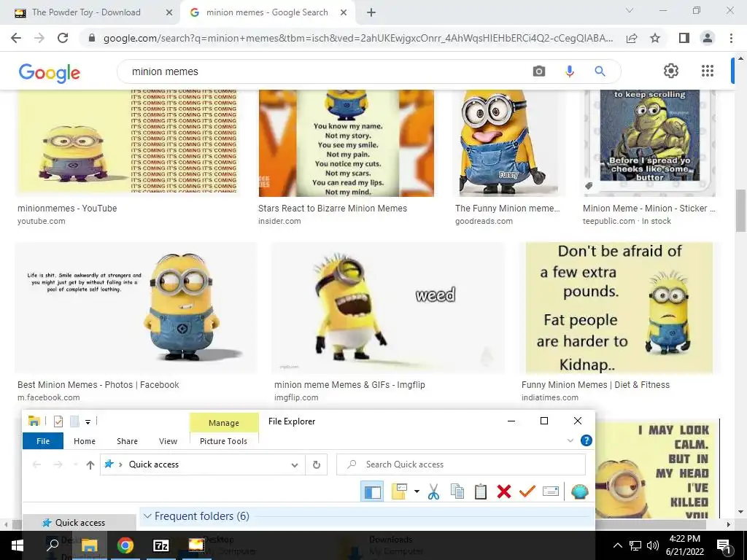Refresh the Quick access location
747x560 pixels.
point(317,464)
